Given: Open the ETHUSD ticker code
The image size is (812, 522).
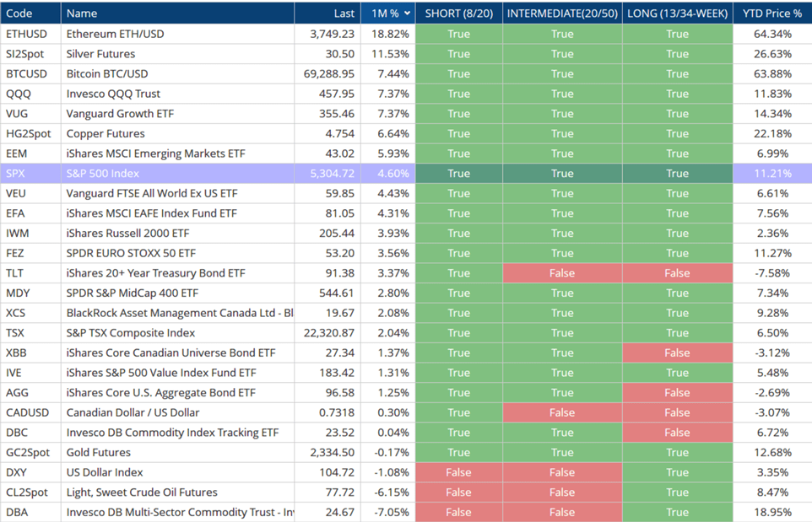Looking at the screenshot, I should (26, 34).
